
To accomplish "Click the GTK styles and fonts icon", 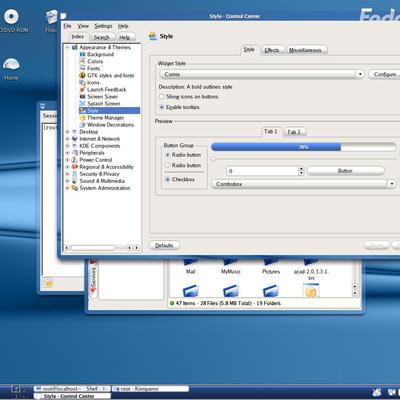I will click(83, 75).
